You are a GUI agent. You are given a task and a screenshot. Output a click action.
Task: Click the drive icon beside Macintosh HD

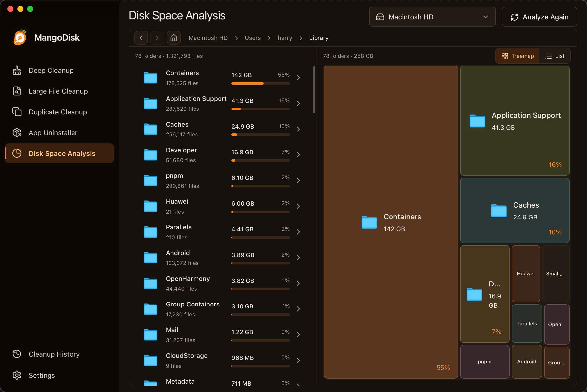380,17
